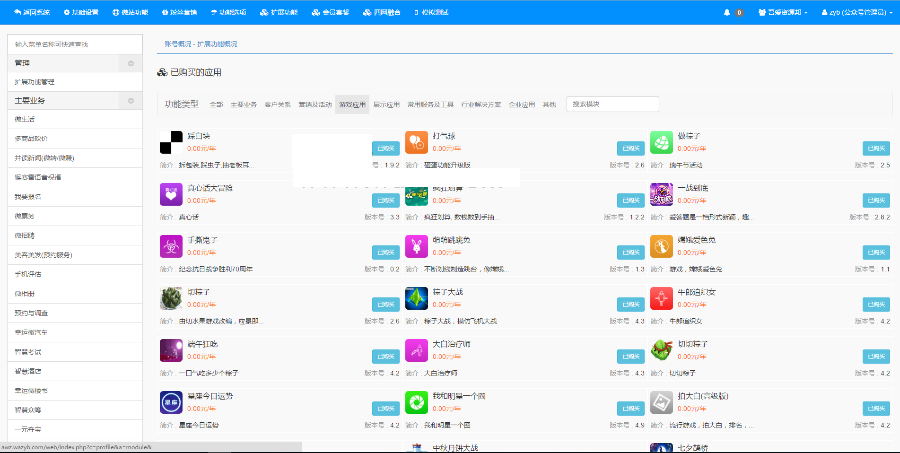Select the 常用服务及工具 category filter
This screenshot has width=900, height=453.
[430, 104]
